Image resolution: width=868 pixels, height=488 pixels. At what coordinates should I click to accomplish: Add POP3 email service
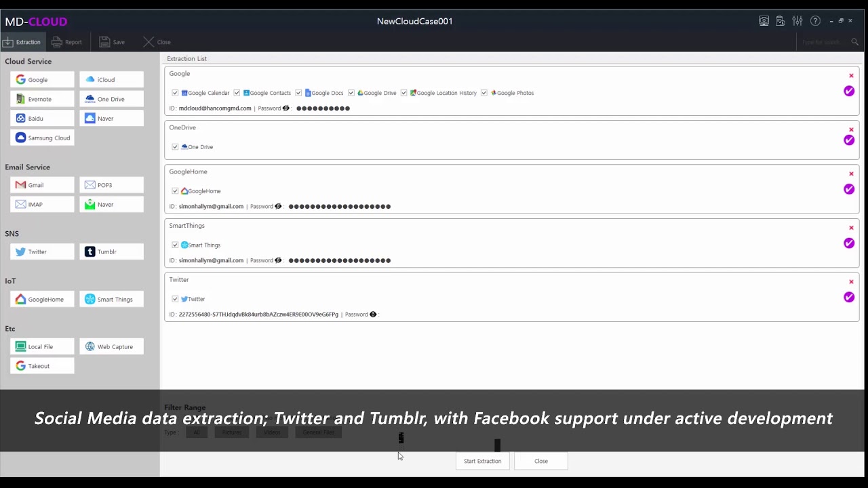(111, 185)
